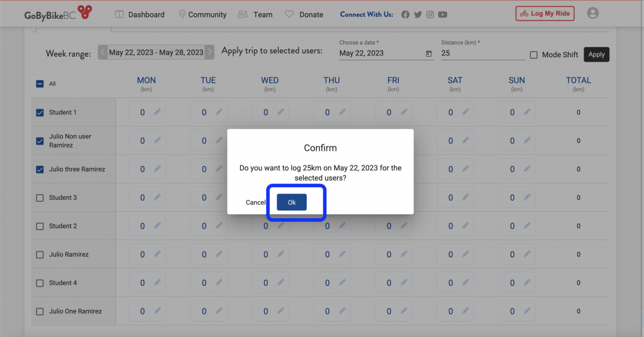Edit Julio One Ramirez Saturday pencil
The height and width of the screenshot is (337, 644).
tap(466, 311)
